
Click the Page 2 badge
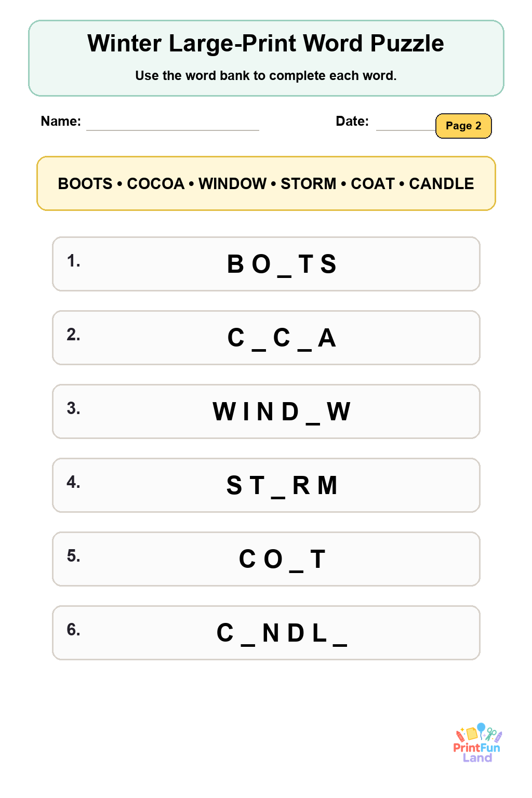pyautogui.click(x=463, y=126)
